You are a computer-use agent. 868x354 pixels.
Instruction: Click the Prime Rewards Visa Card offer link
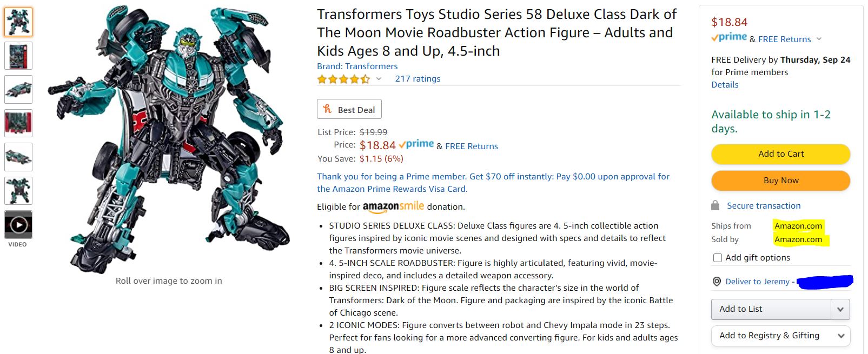click(493, 183)
